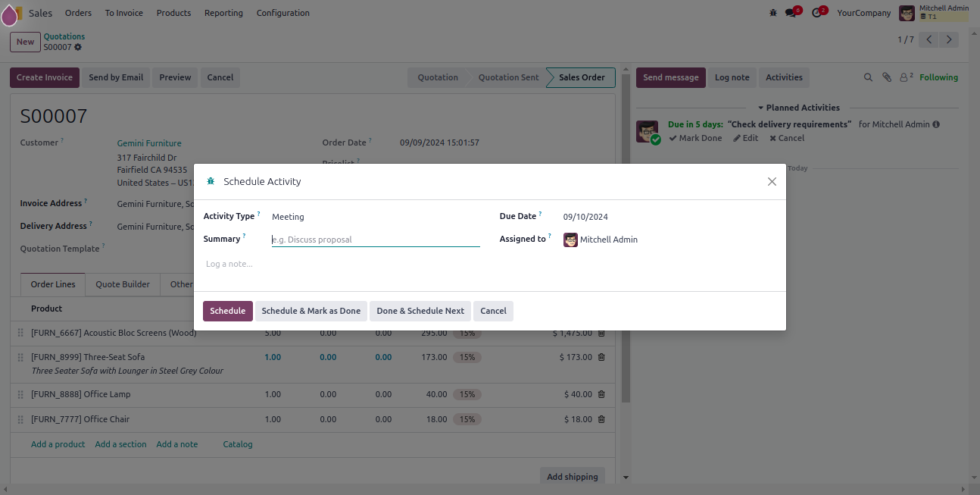980x495 pixels.
Task: Open attachments via the paperclip icon
Action: tap(887, 77)
